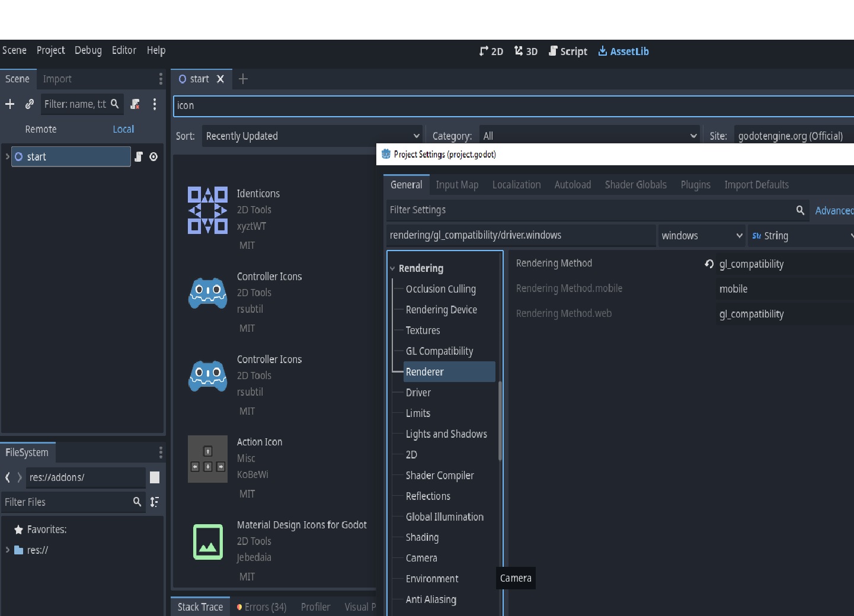The height and width of the screenshot is (616, 854).
Task: Toggle FileSystem split mode button
Action: click(x=155, y=477)
